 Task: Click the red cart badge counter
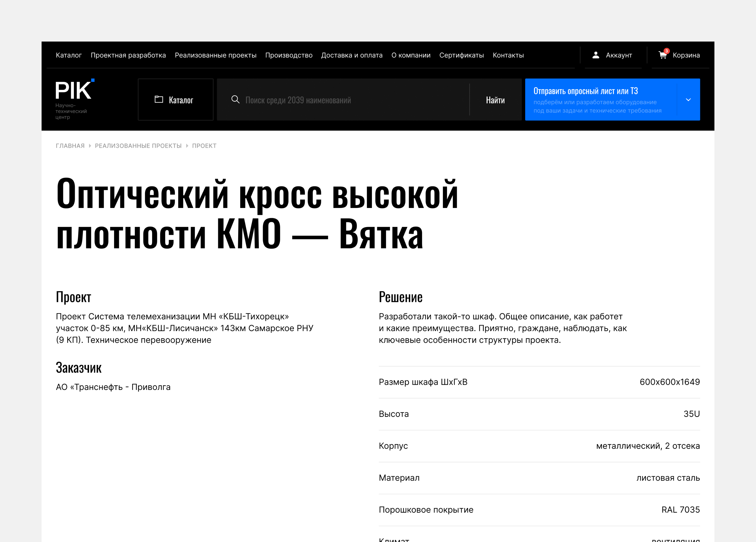666,51
